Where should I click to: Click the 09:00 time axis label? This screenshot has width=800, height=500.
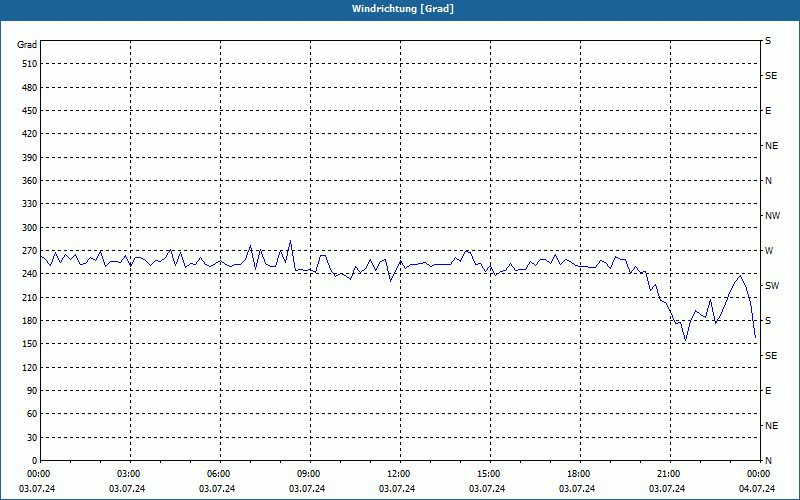(309, 474)
